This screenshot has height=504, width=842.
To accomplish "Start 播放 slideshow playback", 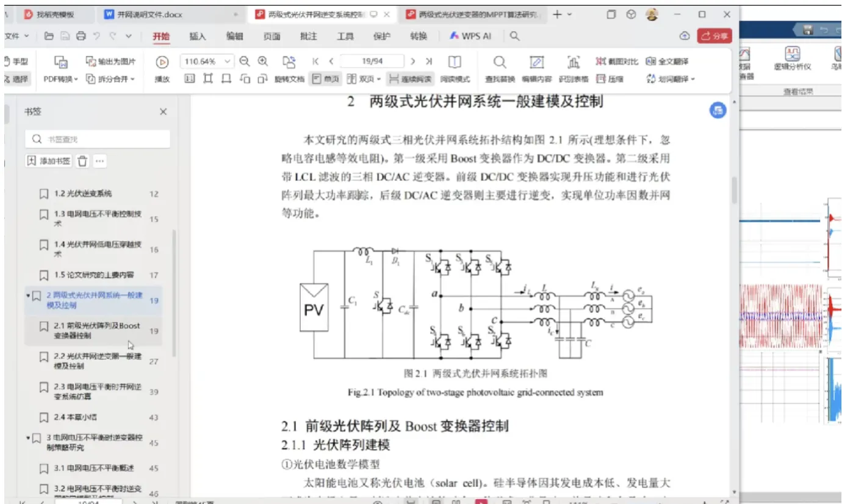I will pyautogui.click(x=162, y=69).
